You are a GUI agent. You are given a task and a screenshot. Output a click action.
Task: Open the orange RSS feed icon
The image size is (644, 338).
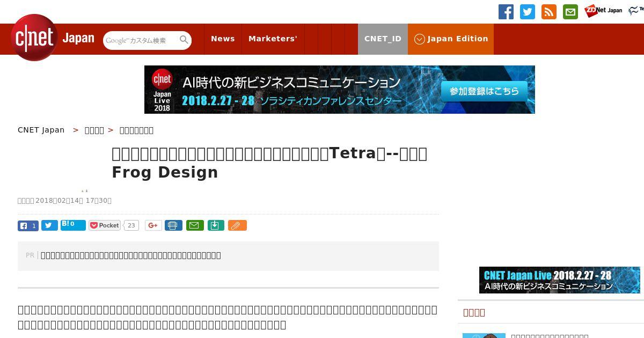click(549, 12)
